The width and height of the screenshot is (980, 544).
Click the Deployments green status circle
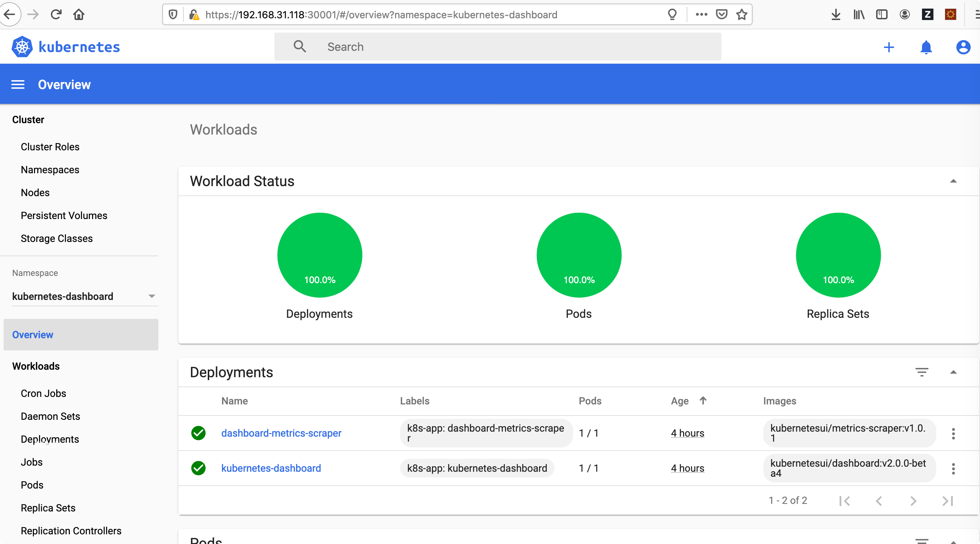point(320,255)
